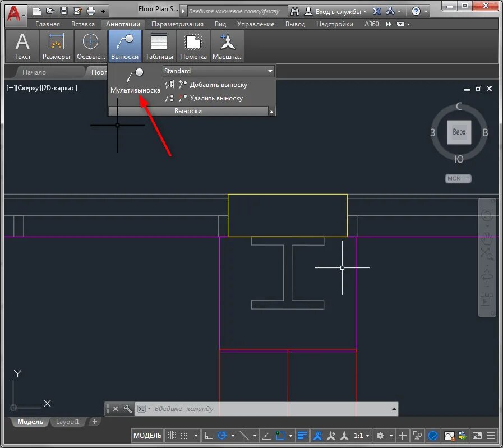Toggle object snap in status bar
This screenshot has width=503, height=448.
tap(280, 436)
